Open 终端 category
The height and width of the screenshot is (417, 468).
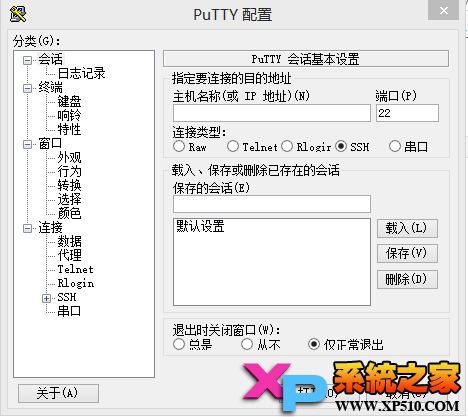tap(50, 87)
